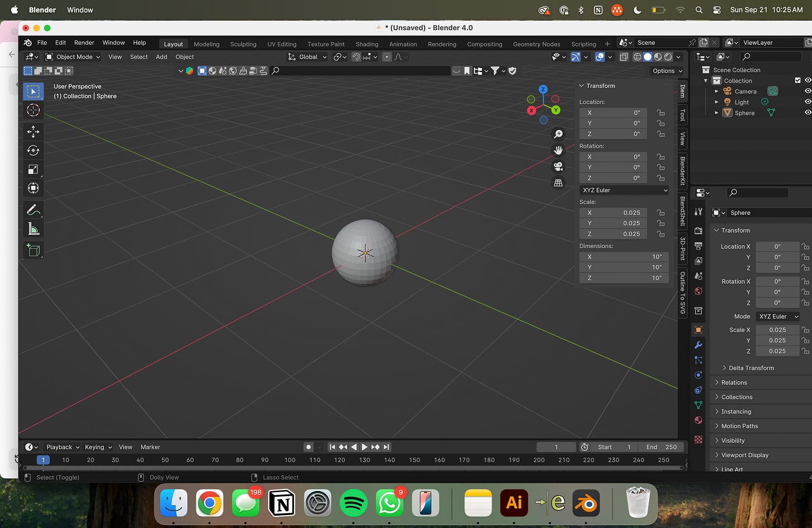Screen dimensions: 812x528
Task: Toggle the Sphere visibility eye icon
Action: coord(807,113)
